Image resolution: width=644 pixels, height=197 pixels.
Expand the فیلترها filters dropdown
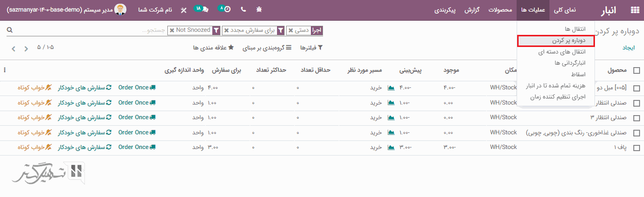[x=311, y=47]
